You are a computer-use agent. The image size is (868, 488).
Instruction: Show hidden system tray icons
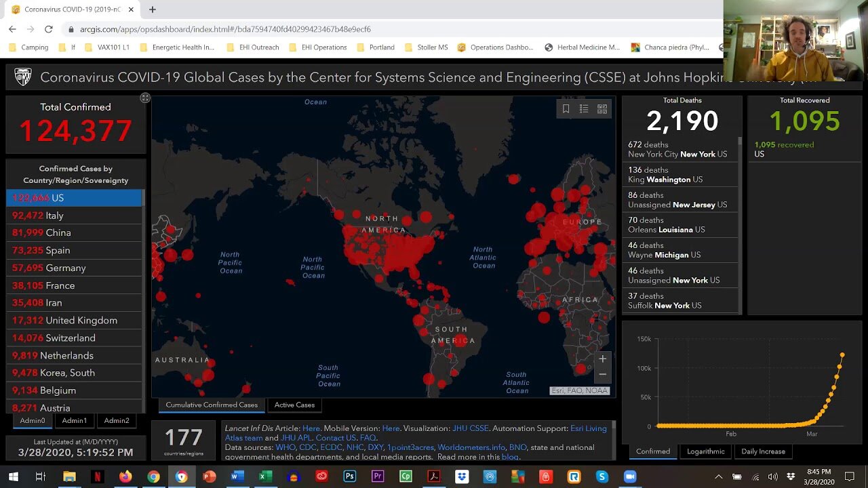click(719, 476)
